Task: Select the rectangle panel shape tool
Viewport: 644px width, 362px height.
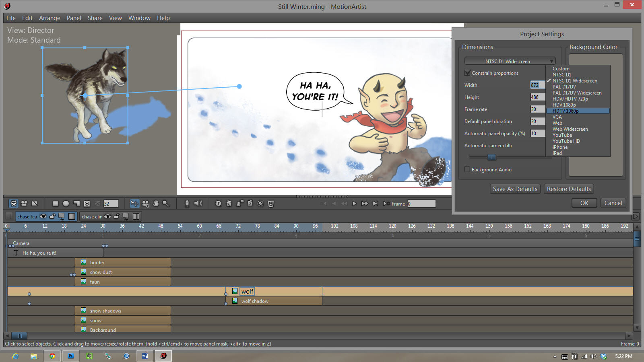Action: pyautogui.click(x=56, y=204)
